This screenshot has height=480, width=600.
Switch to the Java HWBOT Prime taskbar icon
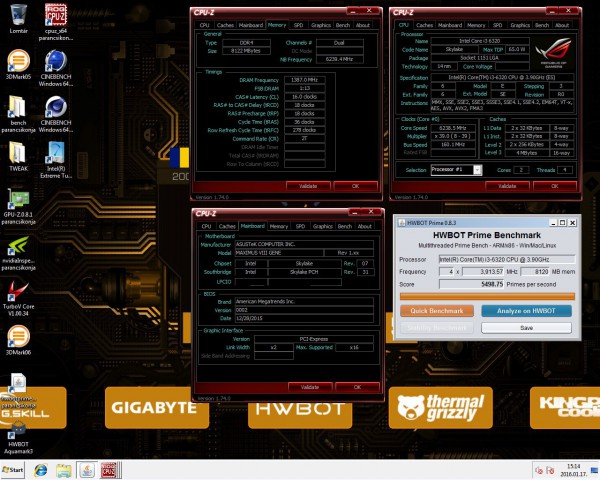coord(87,470)
